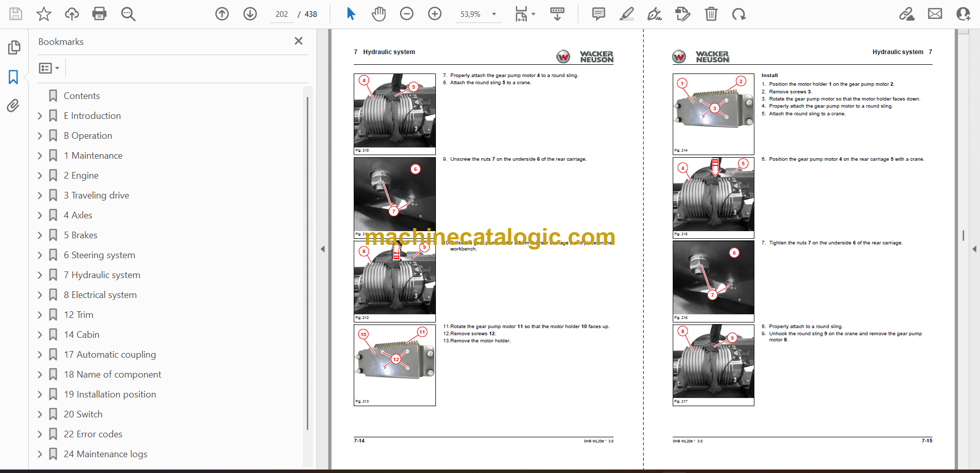Click the Install heading text
The image size is (980, 473).
pyautogui.click(x=770, y=76)
